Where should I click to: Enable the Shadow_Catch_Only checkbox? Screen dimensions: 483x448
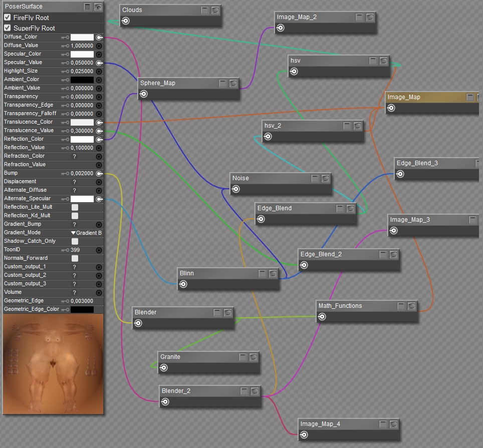coord(75,241)
